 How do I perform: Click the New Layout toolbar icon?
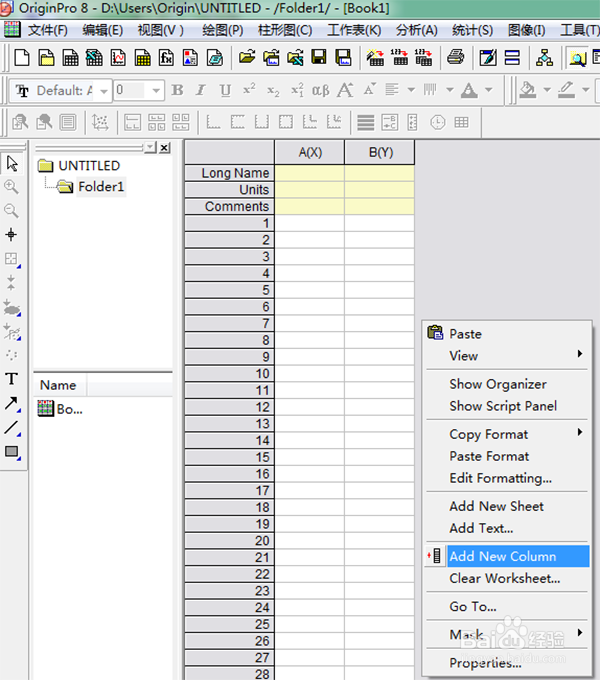190,57
